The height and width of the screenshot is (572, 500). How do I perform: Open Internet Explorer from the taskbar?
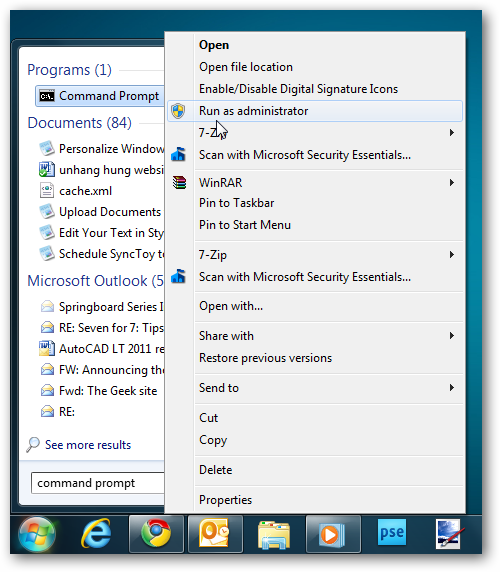(x=96, y=534)
